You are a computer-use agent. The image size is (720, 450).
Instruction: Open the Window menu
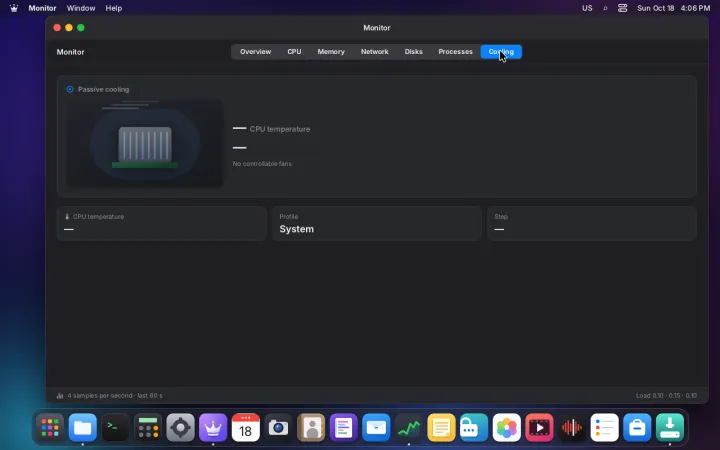point(81,8)
